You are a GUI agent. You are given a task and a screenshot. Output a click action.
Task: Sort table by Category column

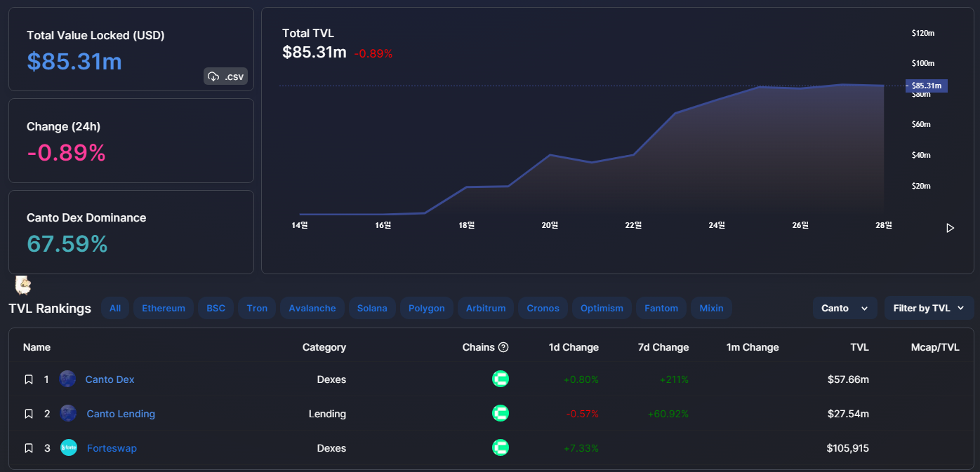click(324, 347)
